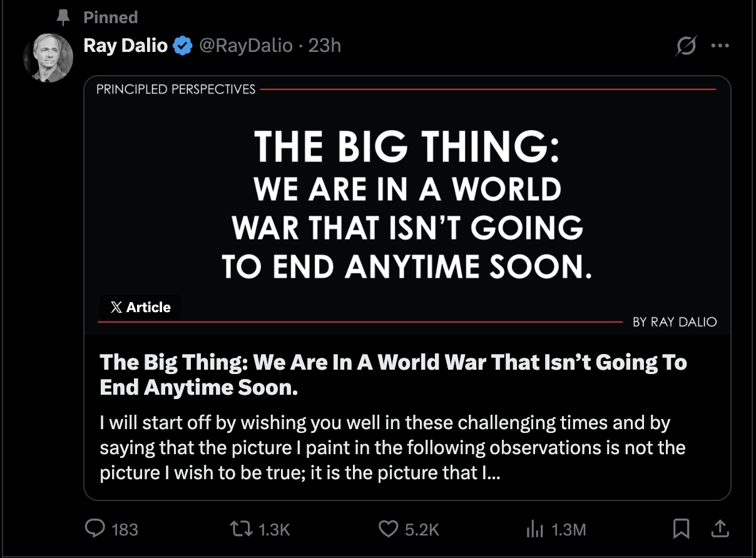Click the article preview text snippet
Image resolution: width=756 pixels, height=558 pixels.
pos(392,447)
